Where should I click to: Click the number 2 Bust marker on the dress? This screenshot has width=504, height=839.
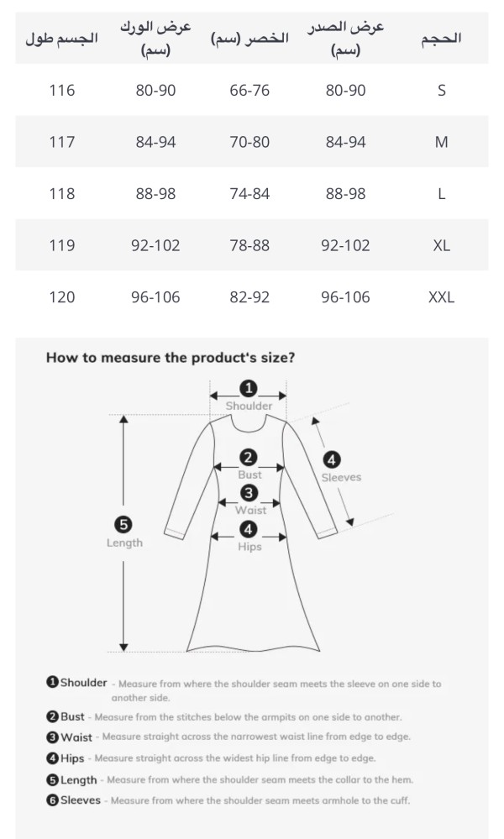tap(249, 458)
